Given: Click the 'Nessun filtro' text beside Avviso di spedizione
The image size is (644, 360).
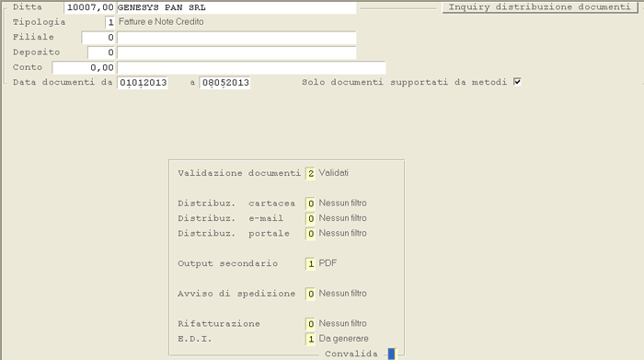Looking at the screenshot, I should point(343,294).
